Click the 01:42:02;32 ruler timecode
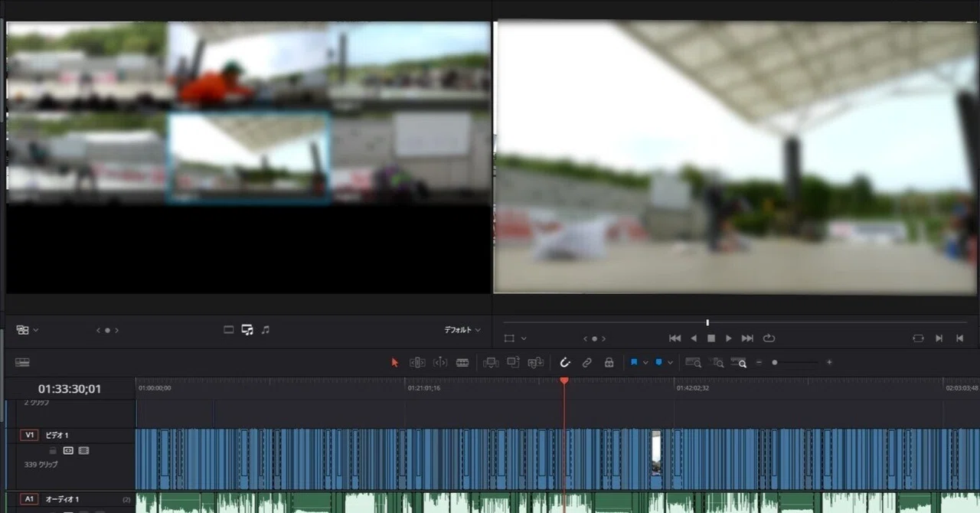This screenshot has width=980, height=513. coord(693,388)
